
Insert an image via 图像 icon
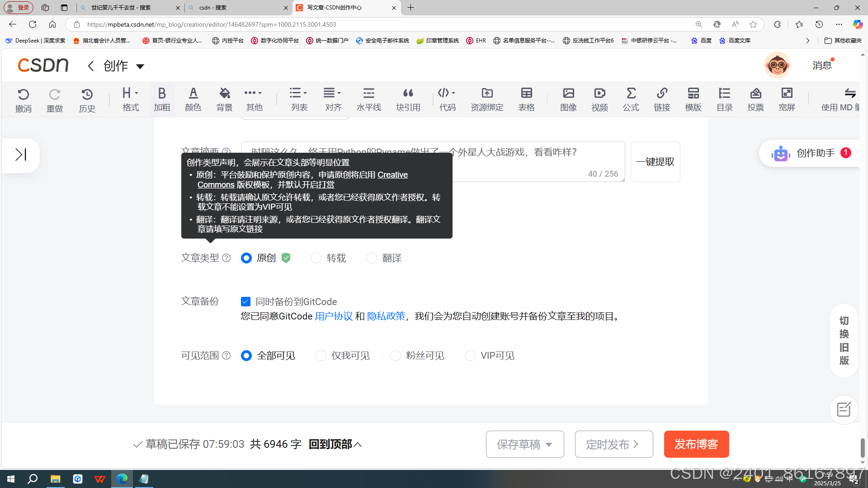coord(568,99)
